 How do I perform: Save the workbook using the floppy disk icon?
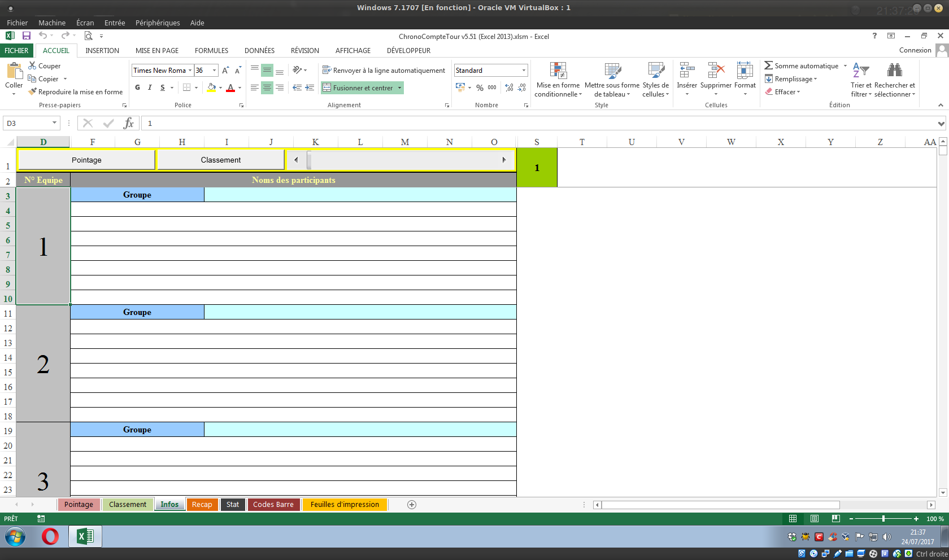(x=27, y=36)
